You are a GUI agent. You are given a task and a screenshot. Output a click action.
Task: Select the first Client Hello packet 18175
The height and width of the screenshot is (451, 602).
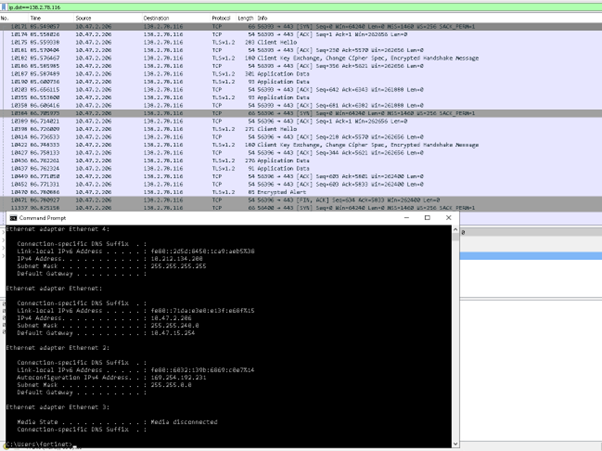[200, 41]
